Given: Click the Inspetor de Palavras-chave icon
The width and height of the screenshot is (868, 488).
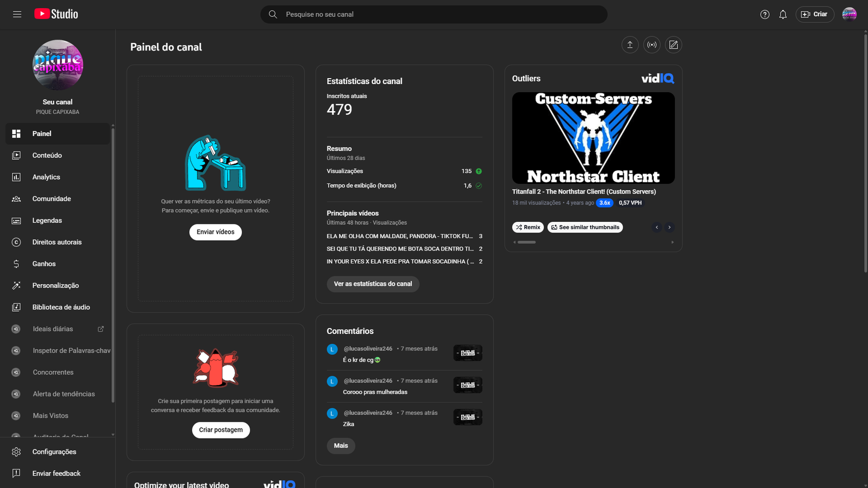Looking at the screenshot, I should (16, 351).
